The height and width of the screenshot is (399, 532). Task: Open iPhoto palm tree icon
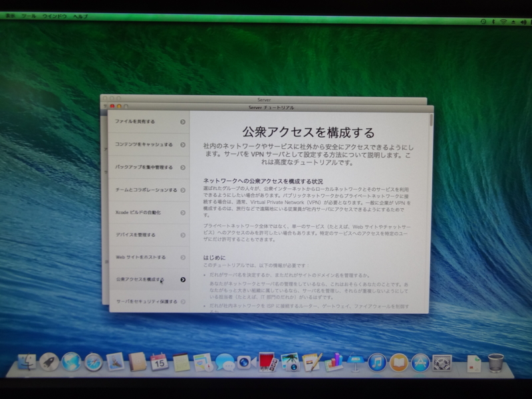pyautogui.click(x=290, y=362)
